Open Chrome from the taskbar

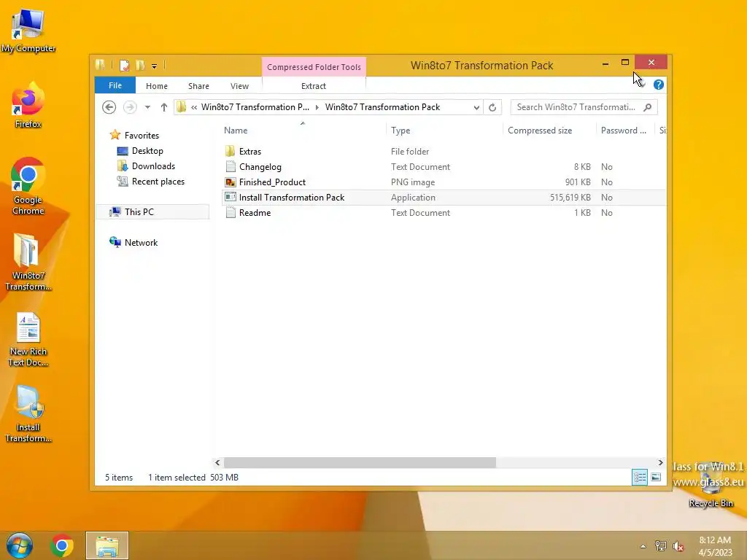tap(61, 545)
